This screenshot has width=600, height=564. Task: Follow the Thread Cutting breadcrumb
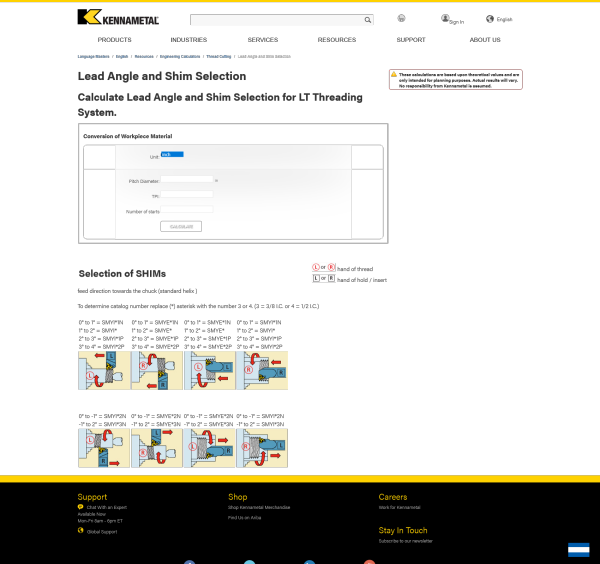pyautogui.click(x=218, y=57)
